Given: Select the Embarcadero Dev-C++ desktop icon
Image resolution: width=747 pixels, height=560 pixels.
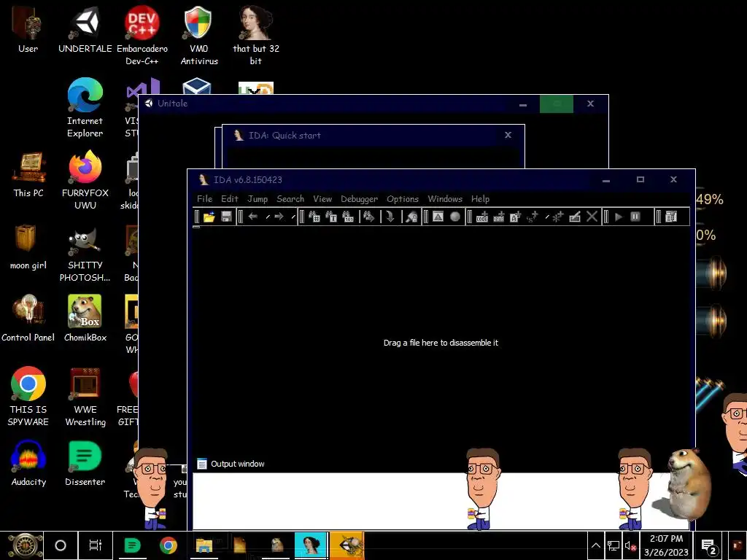Looking at the screenshot, I should click(x=142, y=36).
